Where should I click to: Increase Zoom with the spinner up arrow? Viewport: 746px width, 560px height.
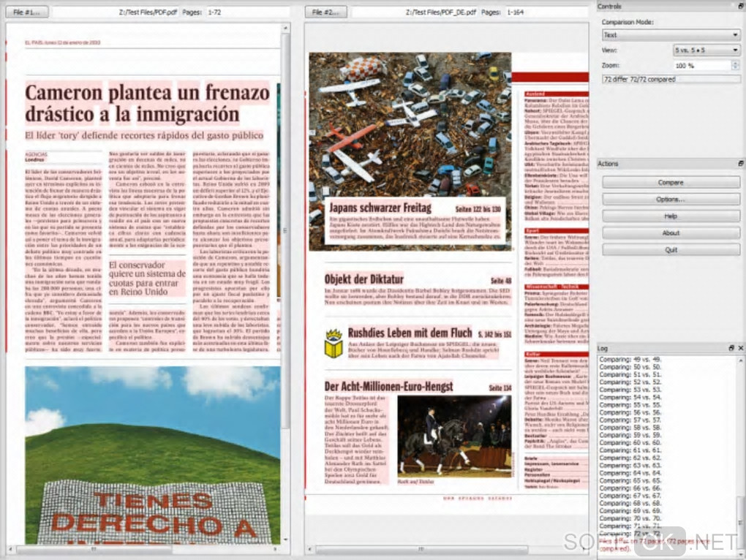click(736, 63)
